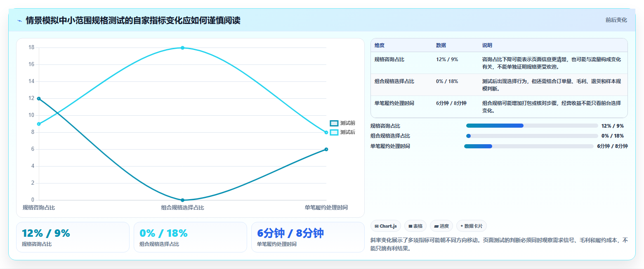Click the 组合规格选择占比 progress bar
This screenshot has height=269, width=644.
pyautogui.click(x=532, y=136)
